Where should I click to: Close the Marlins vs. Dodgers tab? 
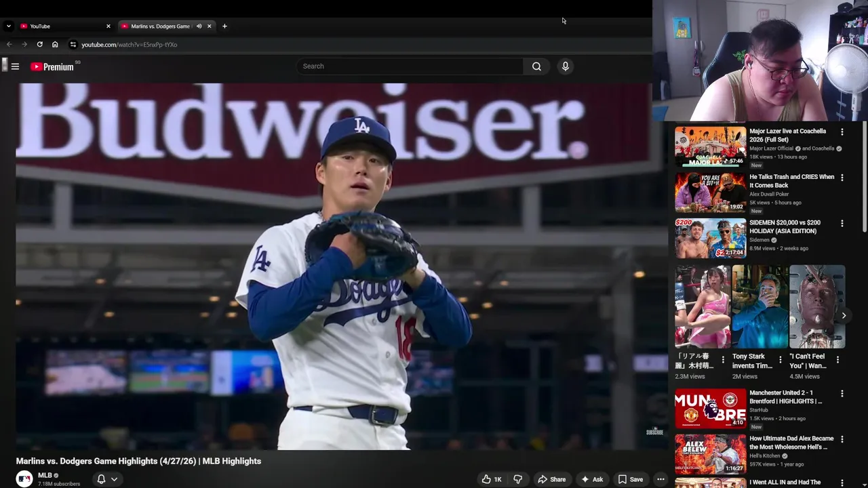point(210,26)
